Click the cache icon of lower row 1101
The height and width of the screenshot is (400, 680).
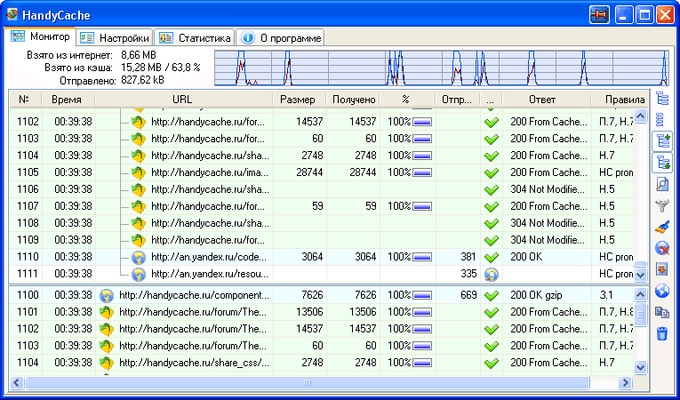click(106, 313)
